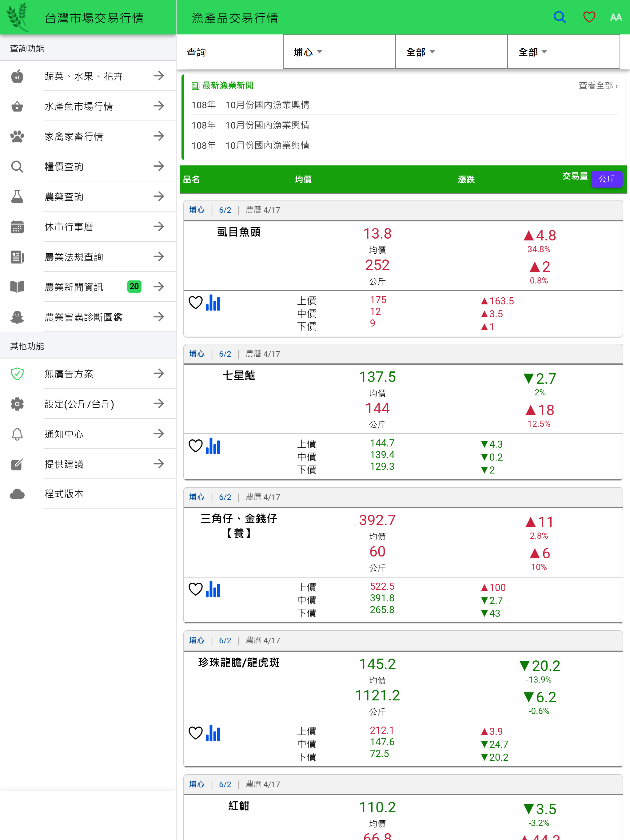Click the paw icon for 家禽家畜行情
The height and width of the screenshot is (840, 630).
(x=17, y=136)
